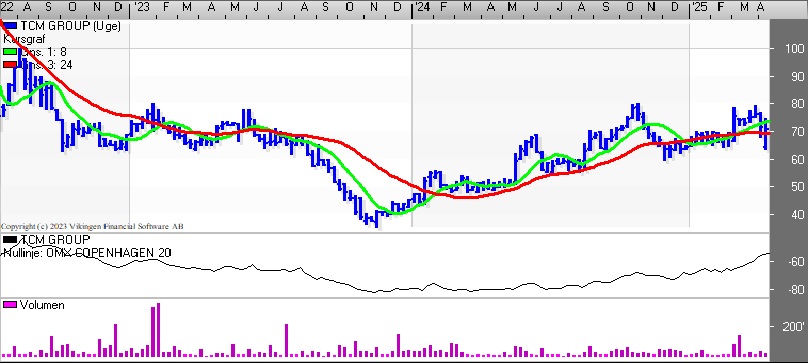
Task: Click the 90 value on price axis
Action: 797,76
